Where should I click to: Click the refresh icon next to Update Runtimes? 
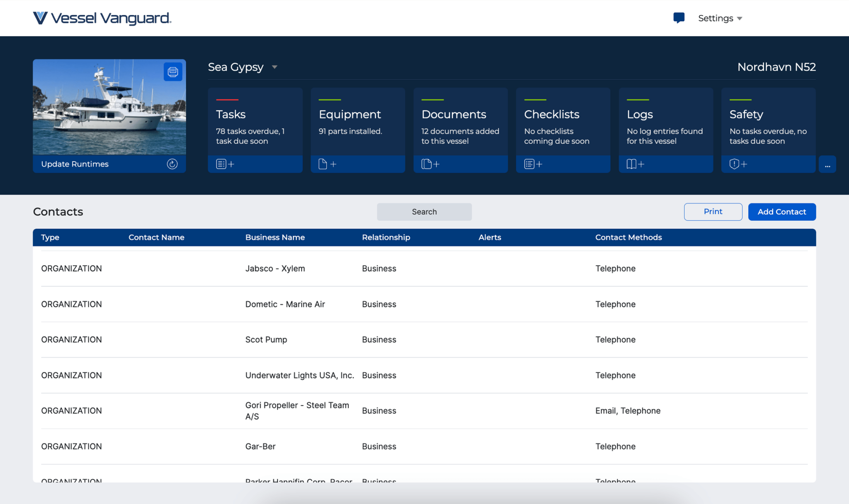pos(172,164)
